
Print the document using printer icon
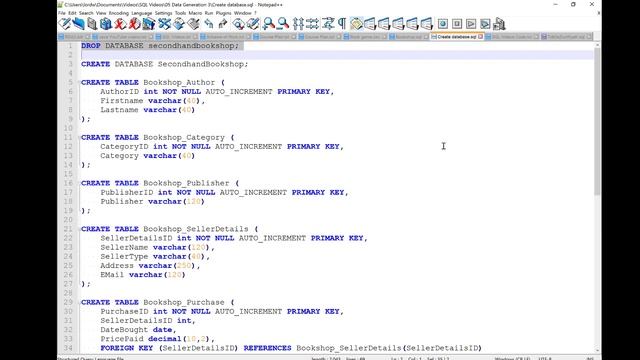click(149, 24)
